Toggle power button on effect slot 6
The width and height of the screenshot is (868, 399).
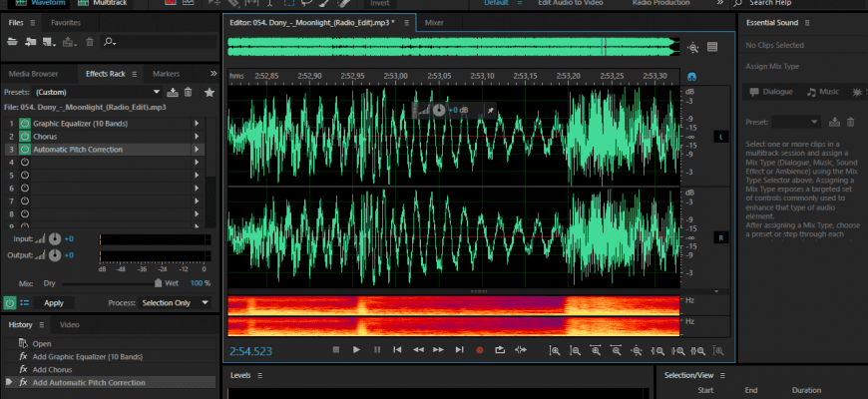pos(24,189)
